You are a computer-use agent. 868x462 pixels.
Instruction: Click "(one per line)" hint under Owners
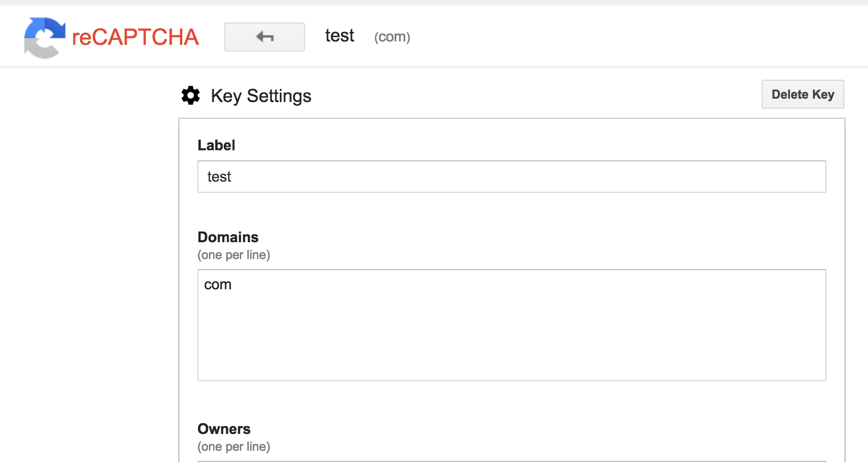click(234, 447)
